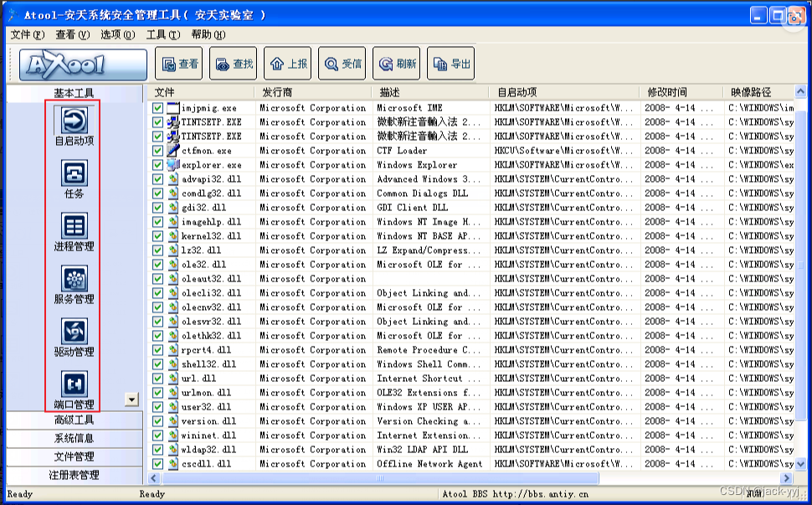The height and width of the screenshot is (505, 812).
Task: Select the kernel32.dll file icon
Action: pos(173,236)
